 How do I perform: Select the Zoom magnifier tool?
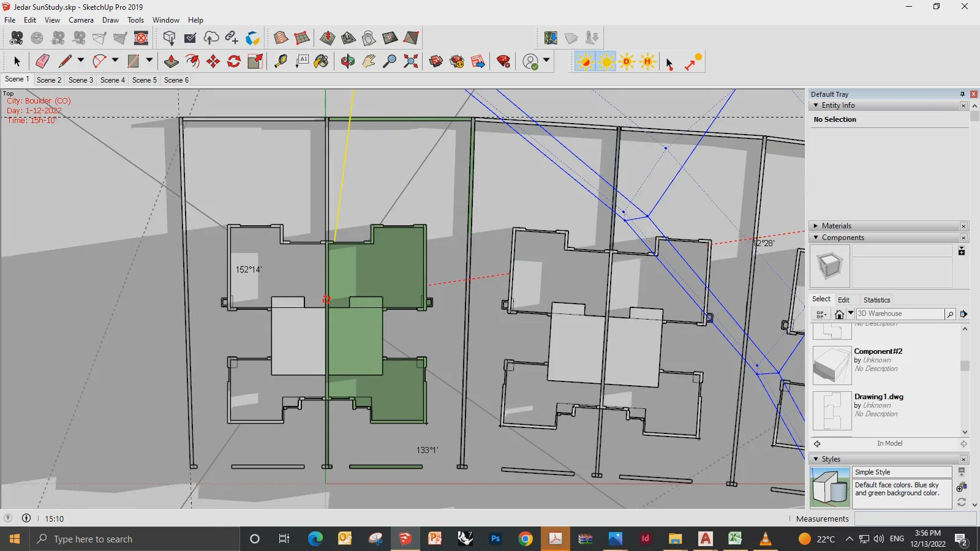[x=390, y=61]
